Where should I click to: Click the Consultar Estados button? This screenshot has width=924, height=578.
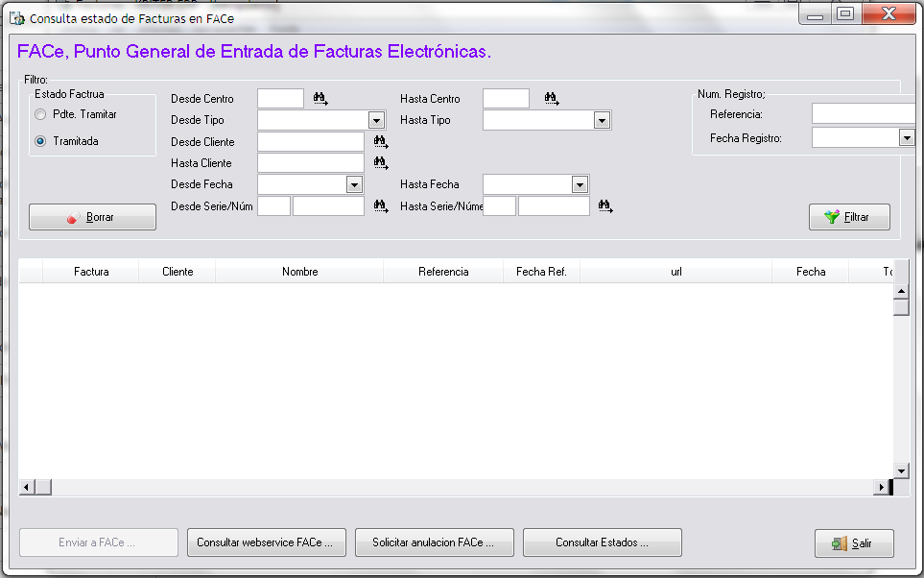tap(603, 542)
